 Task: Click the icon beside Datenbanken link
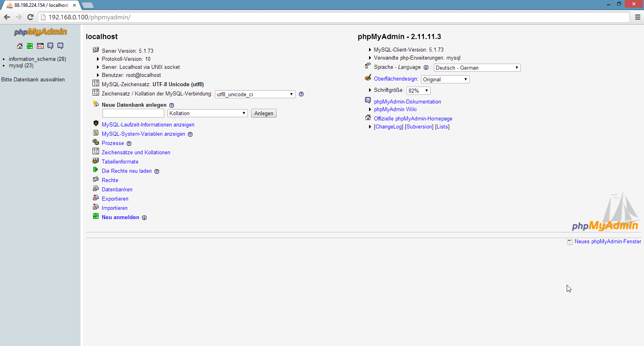(96, 189)
